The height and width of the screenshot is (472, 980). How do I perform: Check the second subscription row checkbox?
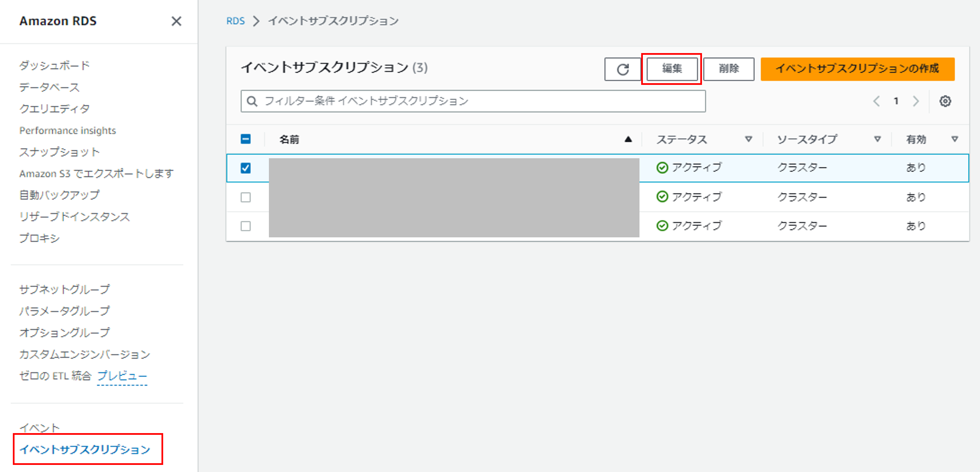tap(246, 197)
